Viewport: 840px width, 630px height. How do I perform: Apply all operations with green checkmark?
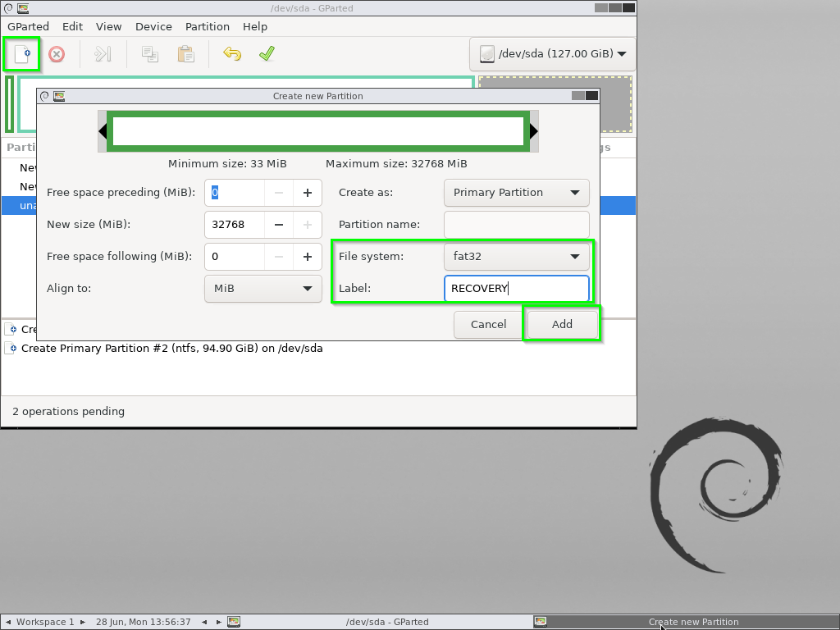(267, 53)
